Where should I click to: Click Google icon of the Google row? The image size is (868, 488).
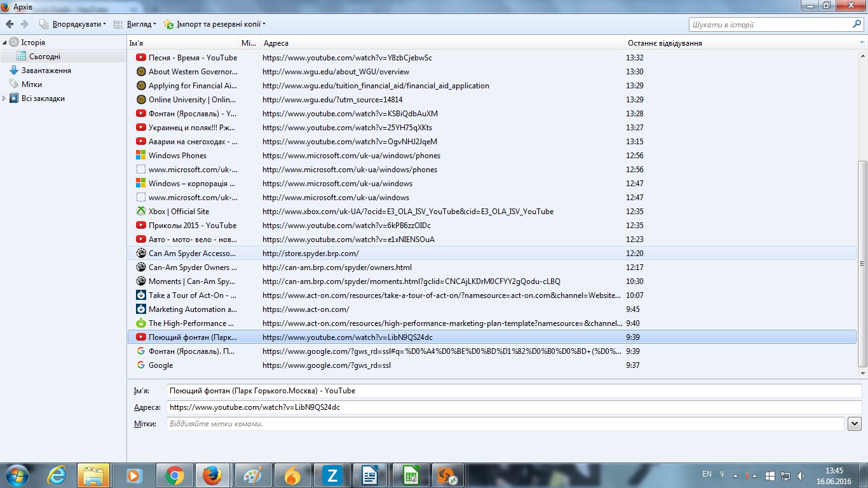coord(141,365)
